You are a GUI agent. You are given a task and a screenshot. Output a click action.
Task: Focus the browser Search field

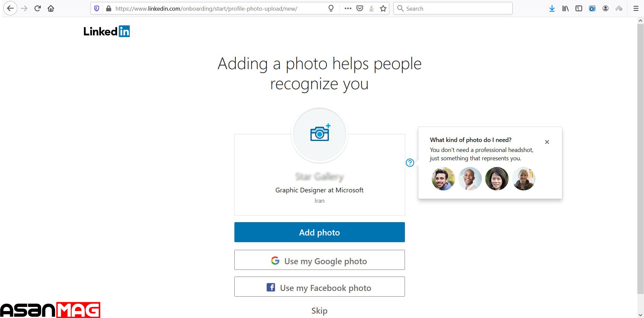point(453,8)
